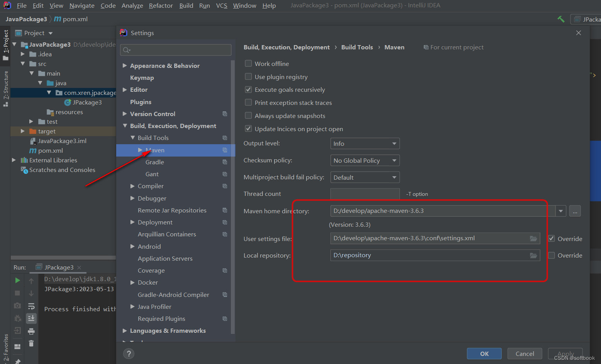
Task: Click the Cancel button
Action: coord(525,354)
